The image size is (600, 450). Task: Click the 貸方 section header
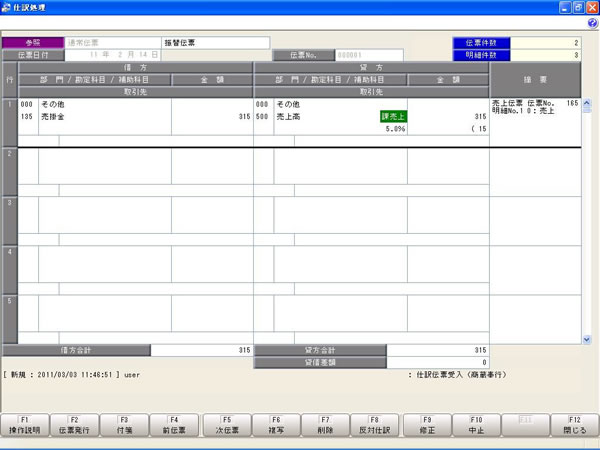[371, 67]
